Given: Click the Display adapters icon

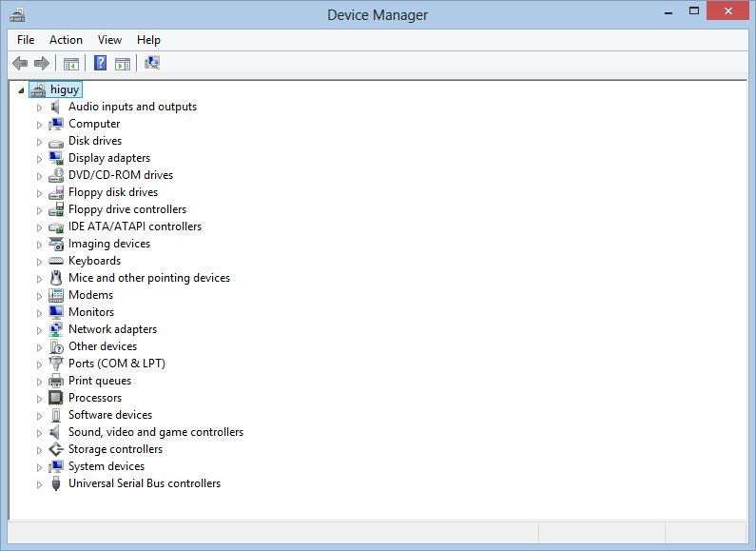Looking at the screenshot, I should click(56, 158).
